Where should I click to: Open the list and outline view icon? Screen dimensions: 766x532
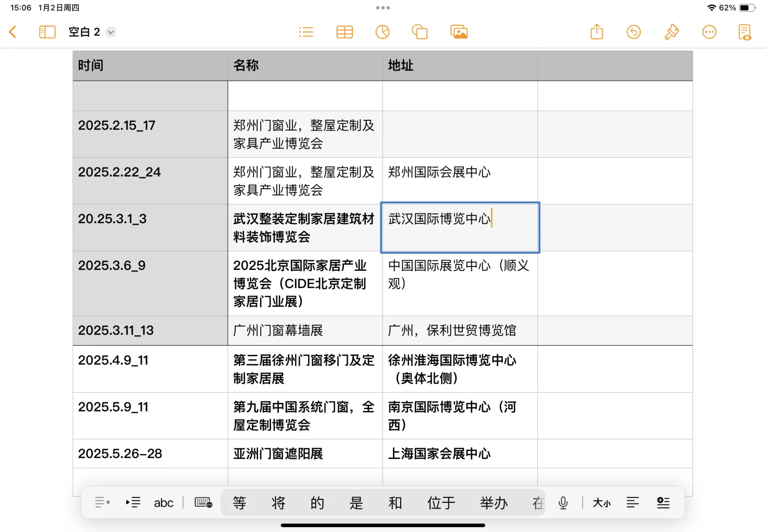click(306, 32)
